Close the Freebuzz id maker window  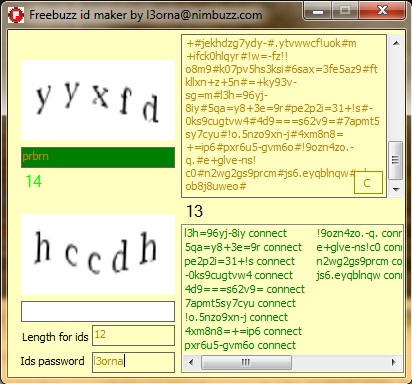(x=382, y=11)
